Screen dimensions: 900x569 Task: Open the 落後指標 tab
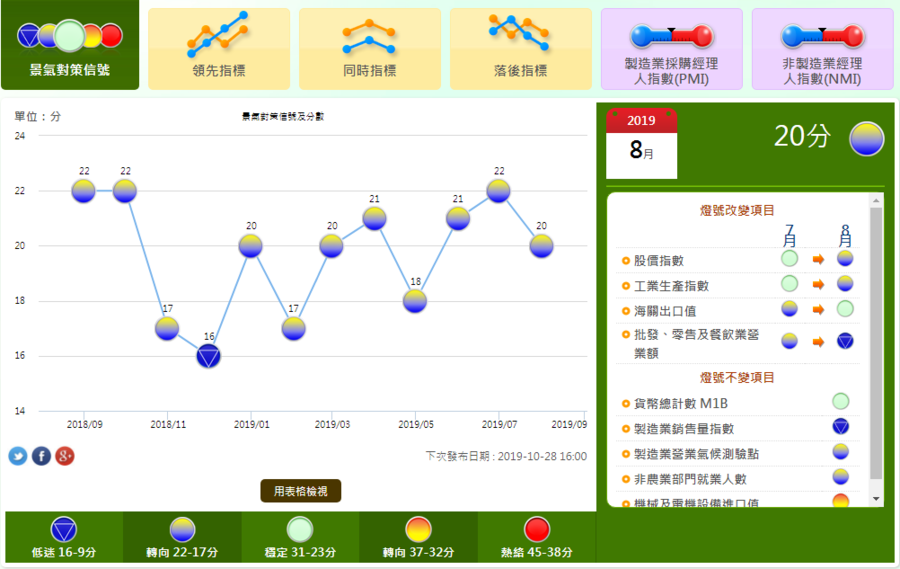tap(520, 48)
